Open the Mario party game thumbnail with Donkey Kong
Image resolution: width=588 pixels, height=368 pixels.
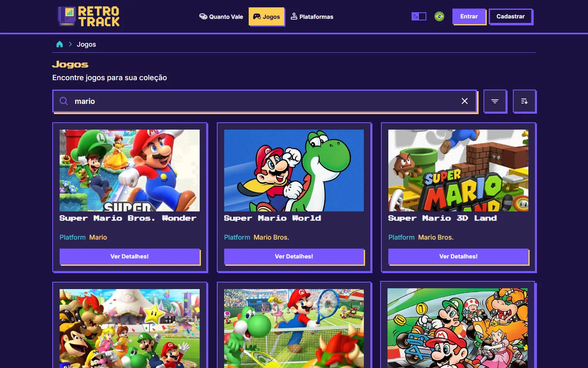pos(129,328)
